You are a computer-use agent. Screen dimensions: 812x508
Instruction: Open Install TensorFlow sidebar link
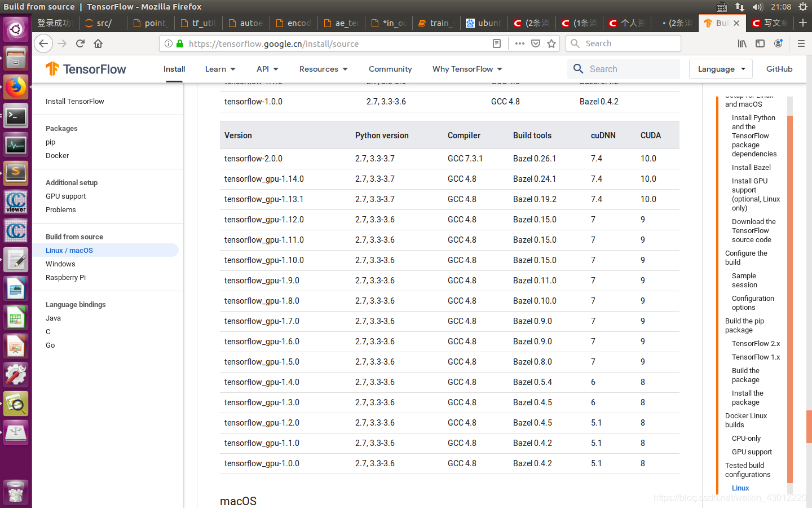(75, 102)
